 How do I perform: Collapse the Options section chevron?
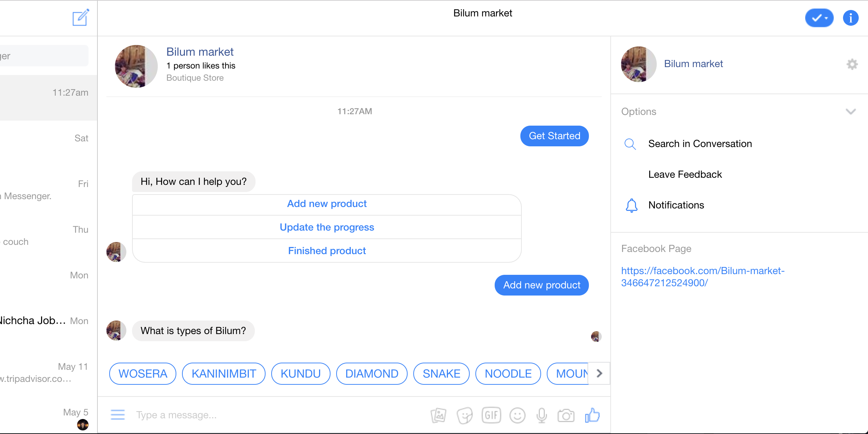pos(851,112)
